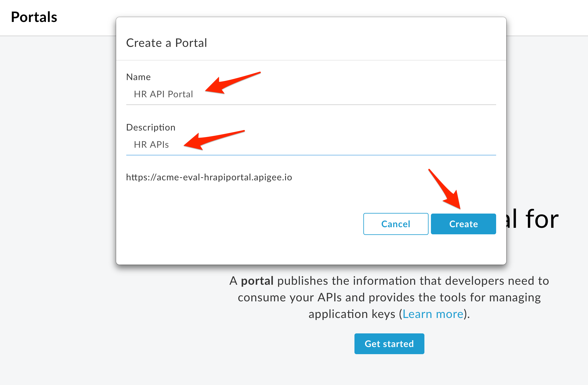588x385 pixels.
Task: Focus the Description field with HR APIs
Action: click(311, 145)
